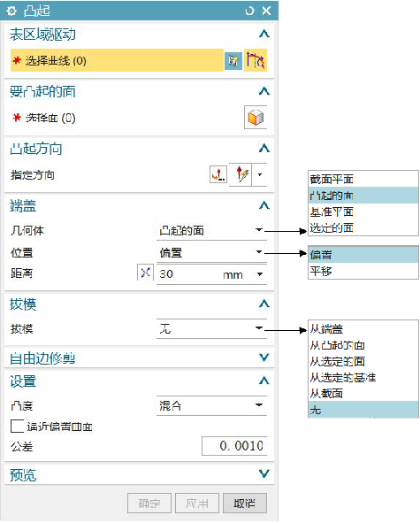Screen dimensions: 420x523
Task: Expand the 自由边修剪 section
Action: point(140,358)
